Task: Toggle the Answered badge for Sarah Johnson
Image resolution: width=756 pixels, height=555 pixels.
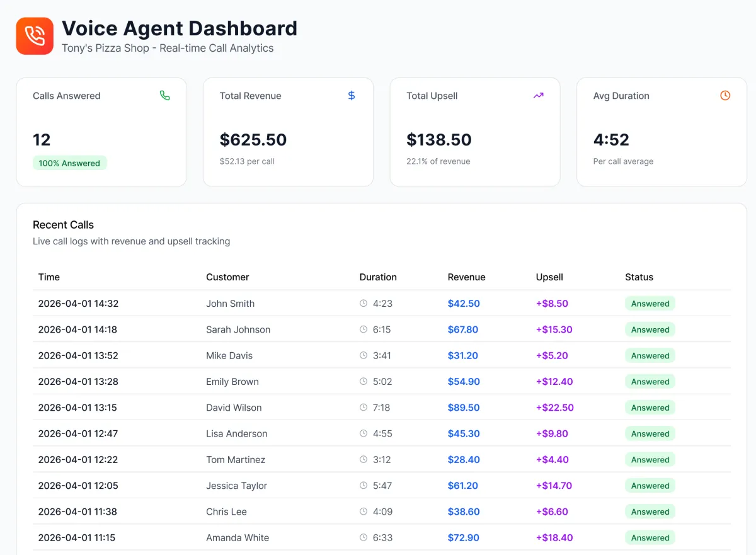Action: pyautogui.click(x=650, y=329)
